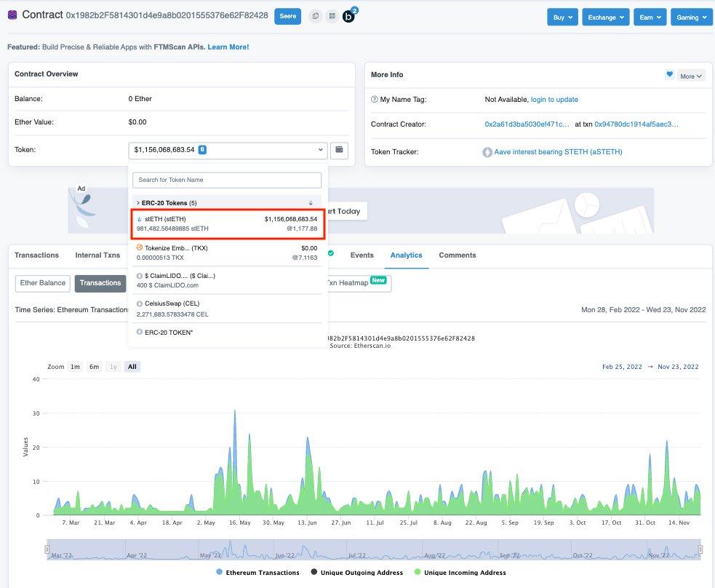Open the Events tab

362,255
